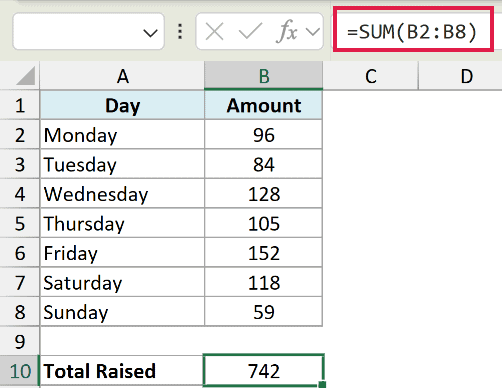Select column A header

click(122, 76)
